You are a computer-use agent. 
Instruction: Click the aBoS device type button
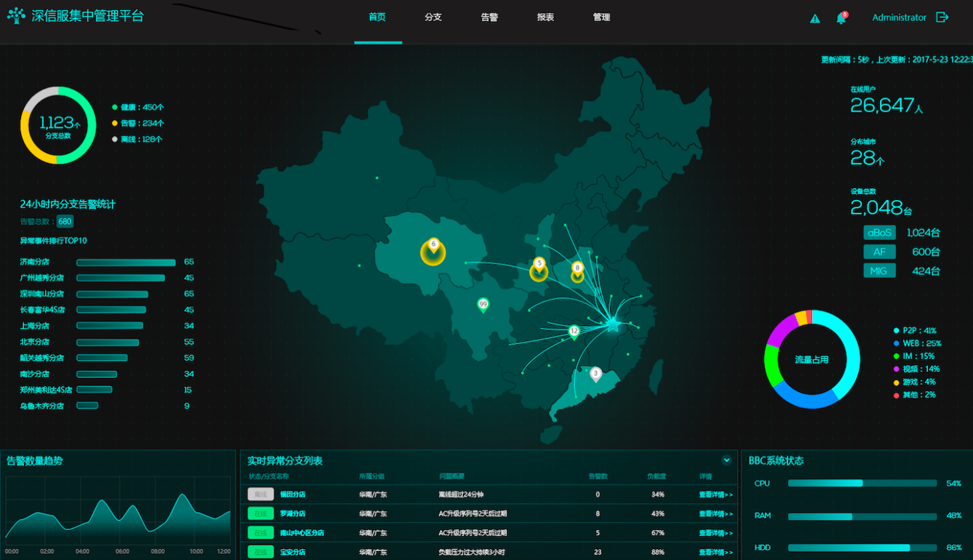879,232
